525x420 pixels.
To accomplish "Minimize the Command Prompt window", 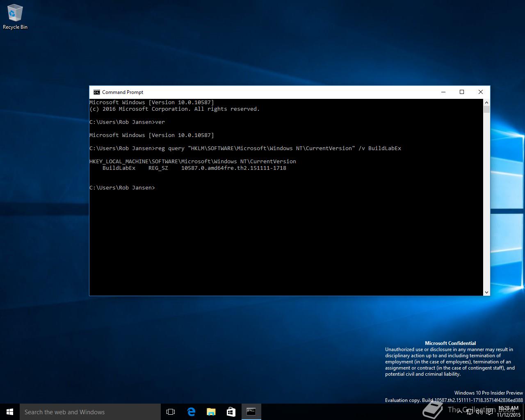I will (x=443, y=92).
